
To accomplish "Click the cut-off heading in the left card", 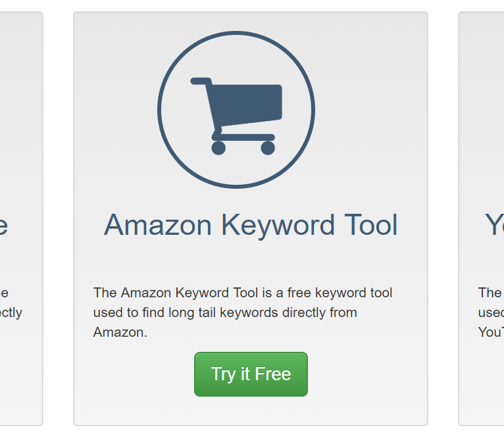I will 3,225.
